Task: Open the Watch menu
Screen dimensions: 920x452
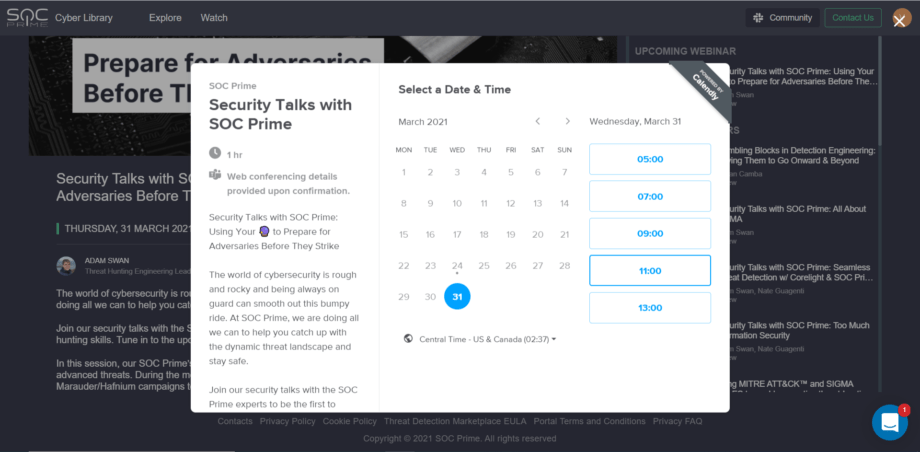Action: point(214,18)
